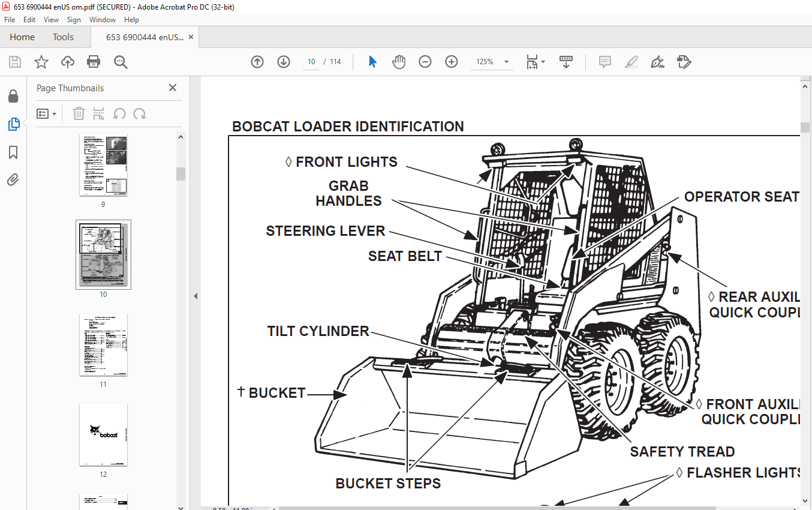Select the highlight text pen tool
The image size is (812, 510).
pyautogui.click(x=631, y=62)
